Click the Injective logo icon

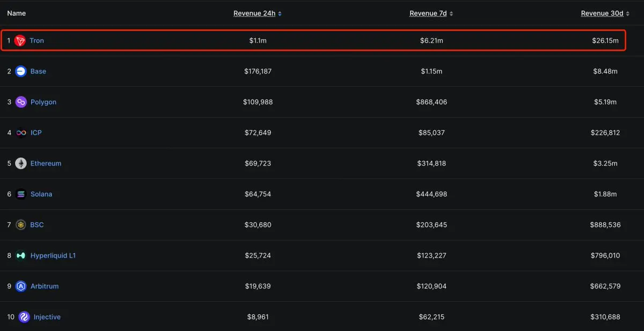tap(24, 317)
